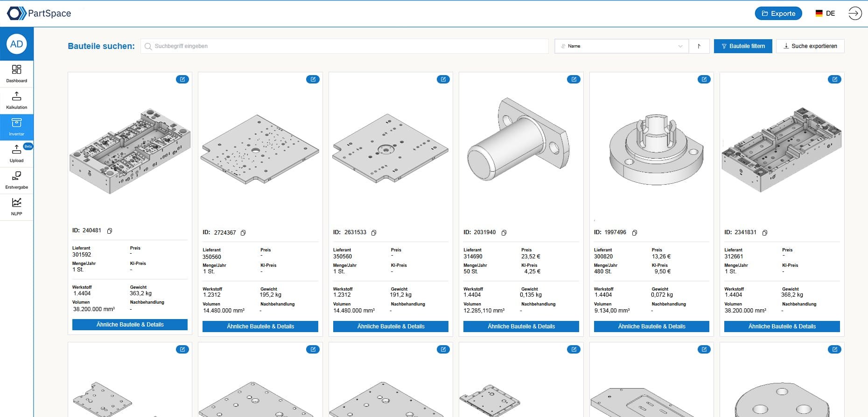Open the Dashboard sidebar item
The width and height of the screenshot is (868, 417).
[x=17, y=74]
